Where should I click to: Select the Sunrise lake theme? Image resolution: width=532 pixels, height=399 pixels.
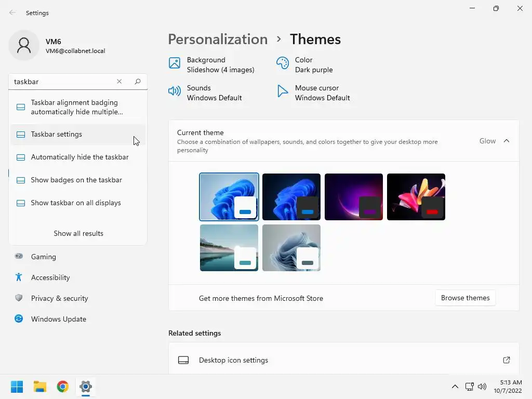(229, 248)
